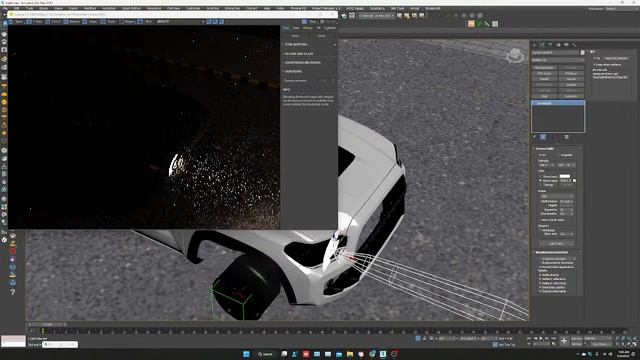This screenshot has width=640, height=360.
Task: Toggle the Visible in reflections checkbox
Action: pos(541,279)
